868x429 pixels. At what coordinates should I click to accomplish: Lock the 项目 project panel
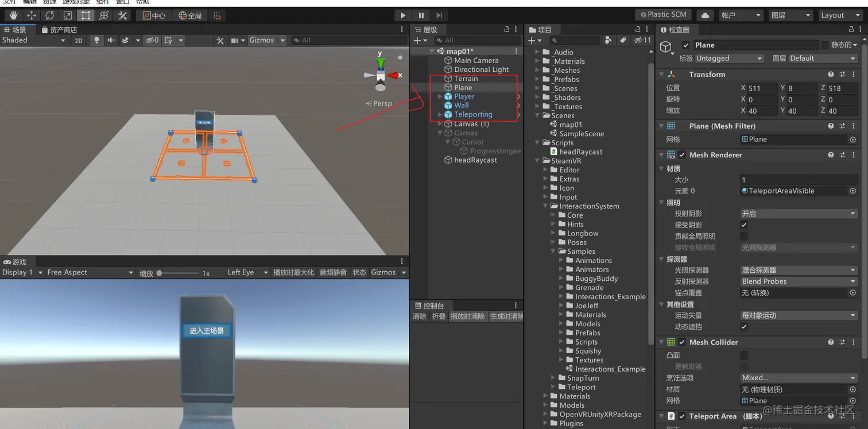(x=638, y=29)
